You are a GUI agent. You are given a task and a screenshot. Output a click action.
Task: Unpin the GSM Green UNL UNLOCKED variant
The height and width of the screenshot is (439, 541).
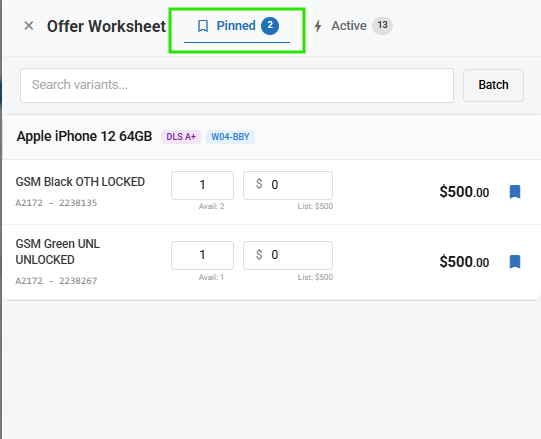[515, 262]
